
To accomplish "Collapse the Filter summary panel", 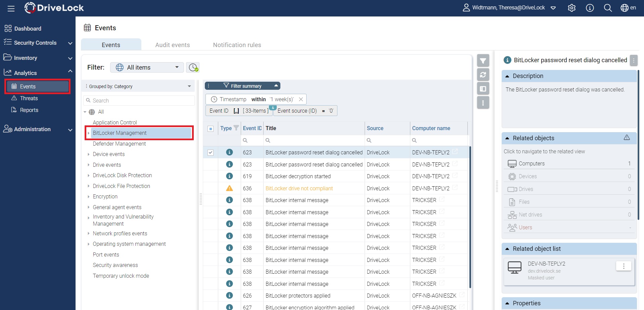I will point(276,86).
